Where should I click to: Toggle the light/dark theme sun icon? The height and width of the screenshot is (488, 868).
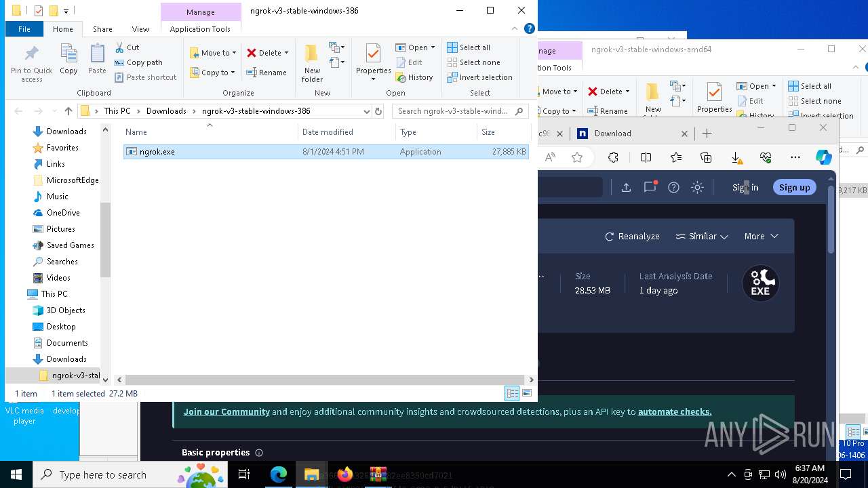point(697,188)
